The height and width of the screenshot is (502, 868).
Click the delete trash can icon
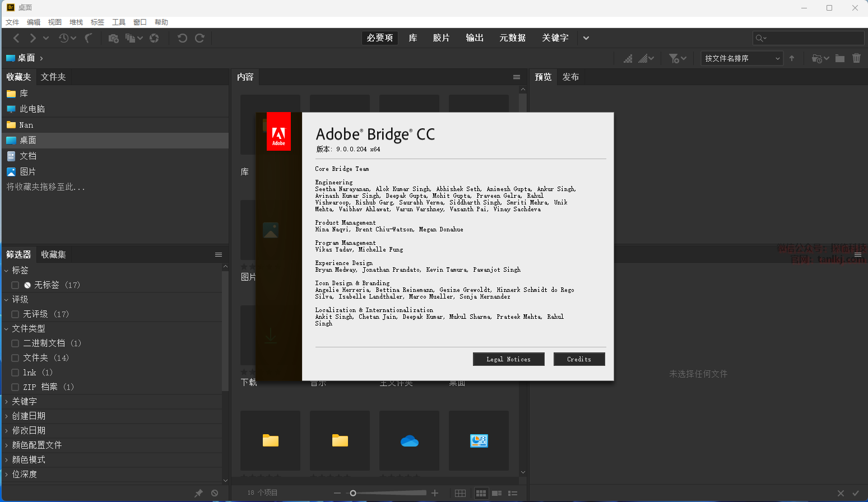coord(856,58)
